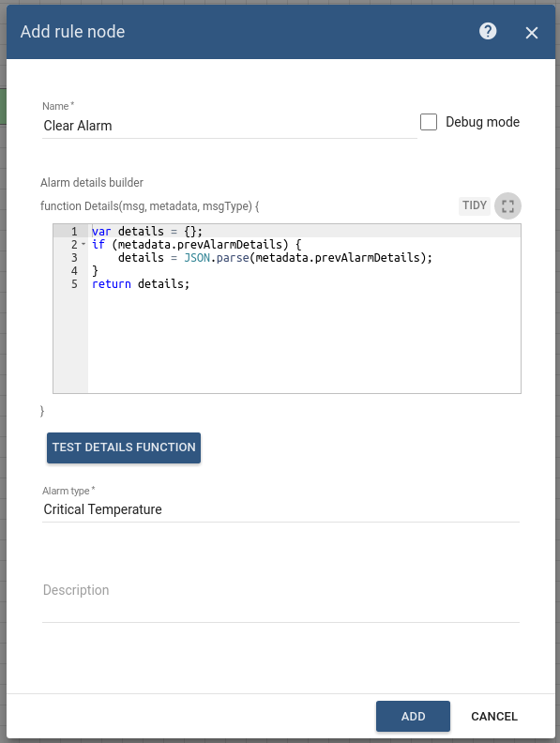Screen dimensions: 560x743
Task: Click the ADD button
Action: (x=413, y=716)
